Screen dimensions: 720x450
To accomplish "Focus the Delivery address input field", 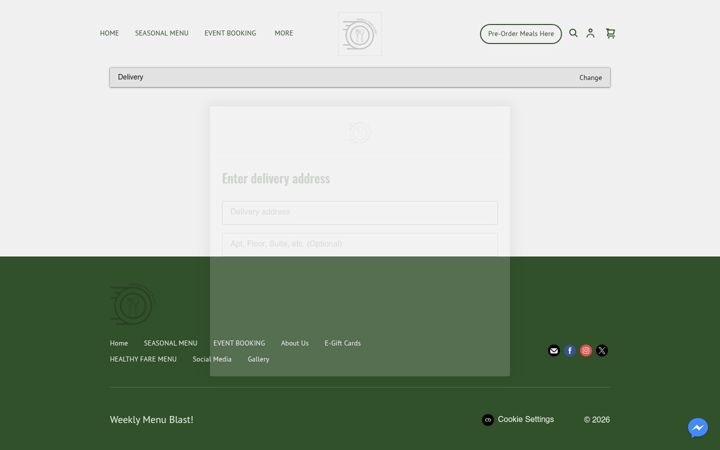I will (x=360, y=213).
